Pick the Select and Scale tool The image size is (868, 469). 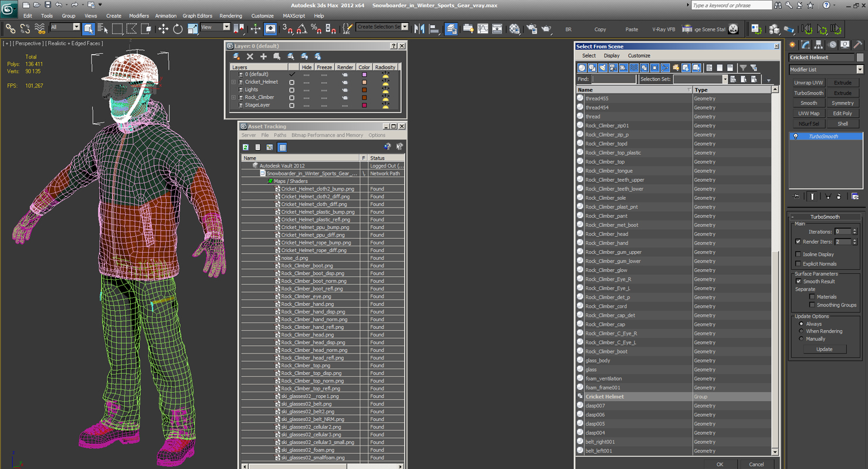tap(192, 29)
